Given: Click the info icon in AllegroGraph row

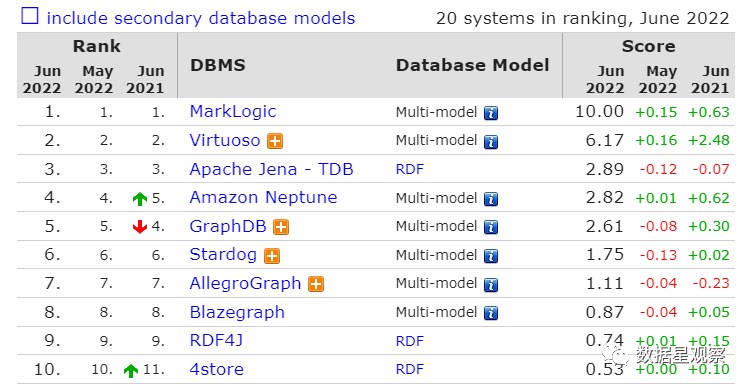Looking at the screenshot, I should (x=491, y=285).
